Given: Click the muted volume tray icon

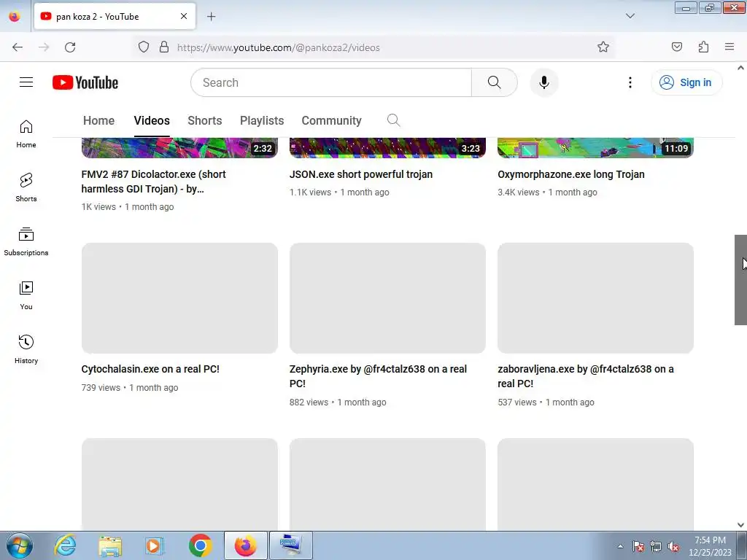Looking at the screenshot, I should coord(673,547).
